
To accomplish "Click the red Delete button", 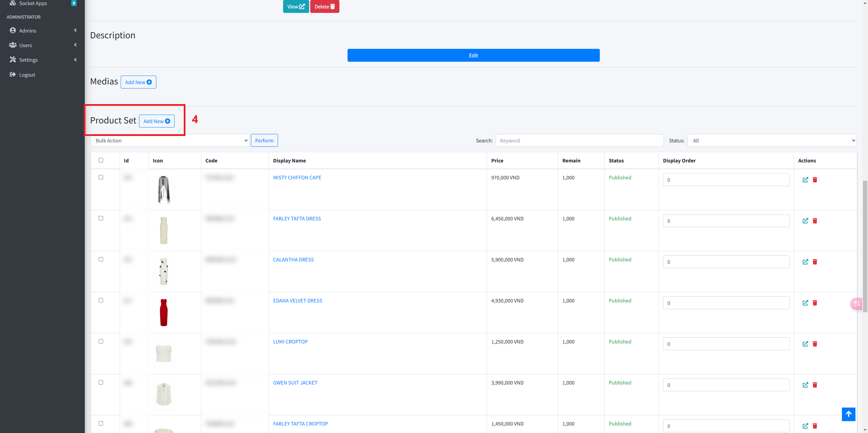I will pos(325,6).
